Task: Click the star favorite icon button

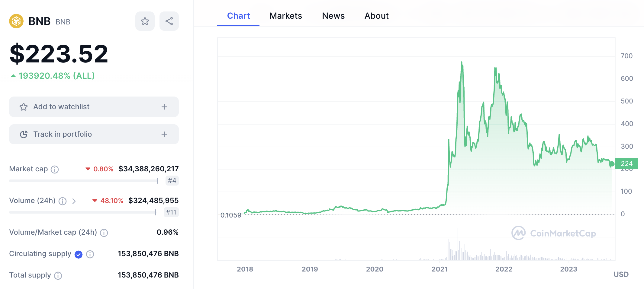Action: point(145,21)
